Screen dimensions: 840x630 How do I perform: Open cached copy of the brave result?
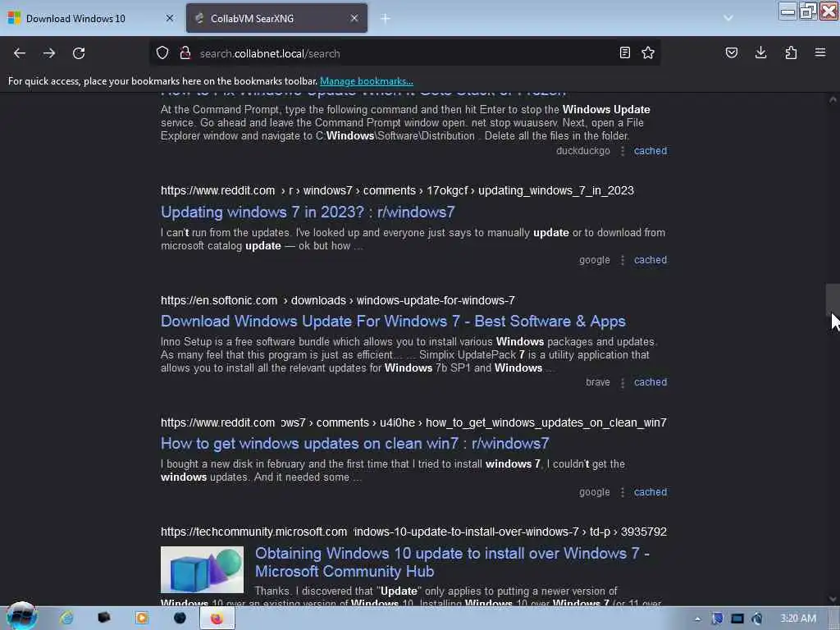coord(651,382)
